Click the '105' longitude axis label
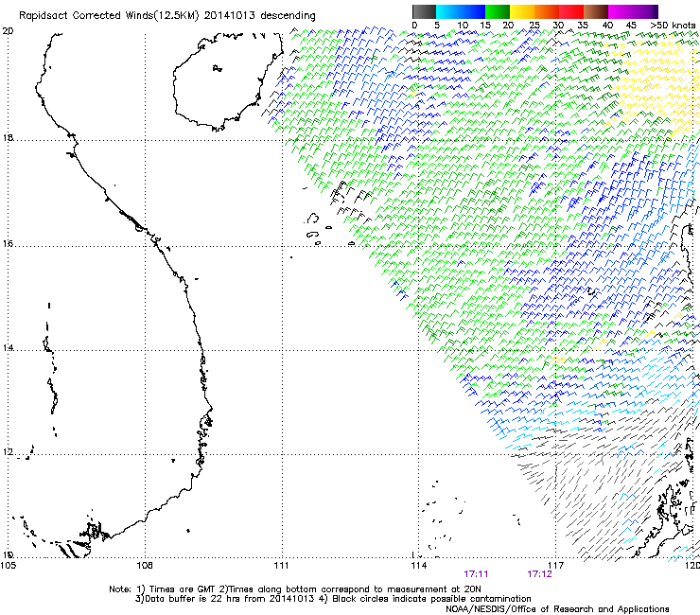The image size is (700, 615). [9, 566]
